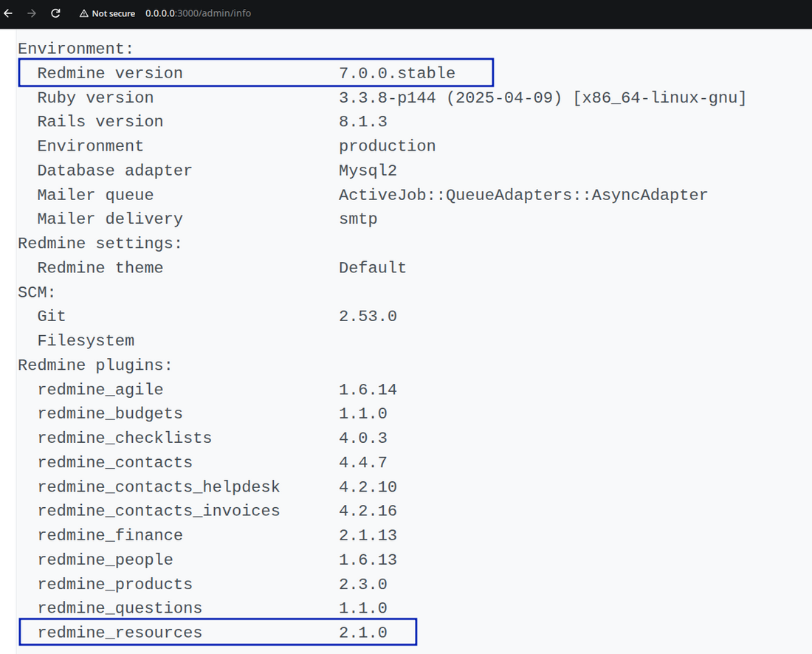812x654 pixels.
Task: Click the 'Redmine settings:' heading
Action: [x=100, y=243]
